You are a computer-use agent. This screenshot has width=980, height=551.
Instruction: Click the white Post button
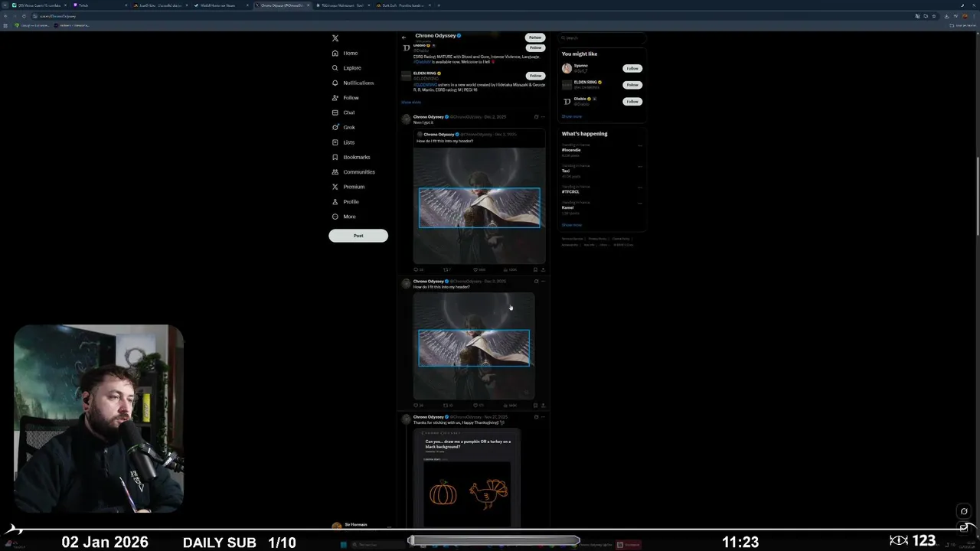(358, 236)
